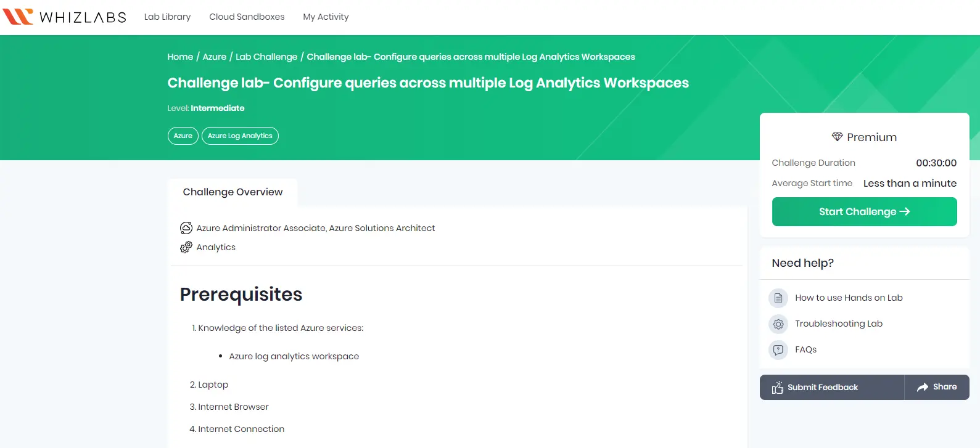Open How to use Hands on Lab
The image size is (980, 448).
tap(849, 298)
